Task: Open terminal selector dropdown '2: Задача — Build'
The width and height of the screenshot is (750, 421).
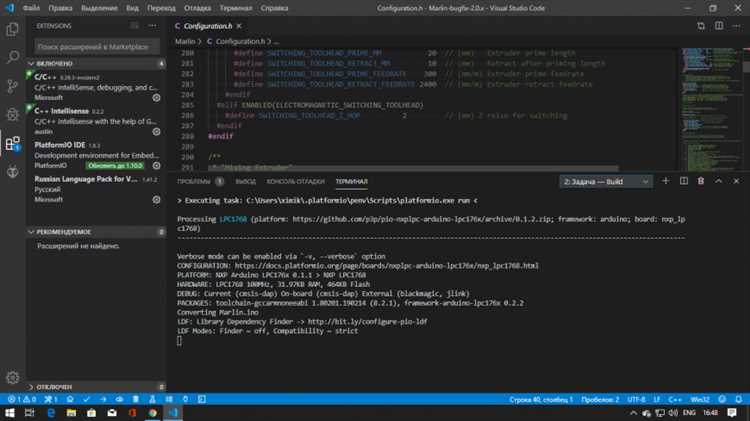Action: (606, 181)
